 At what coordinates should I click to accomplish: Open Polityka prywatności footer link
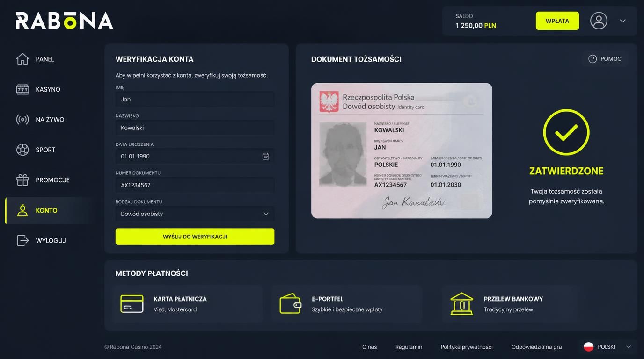coord(467,347)
